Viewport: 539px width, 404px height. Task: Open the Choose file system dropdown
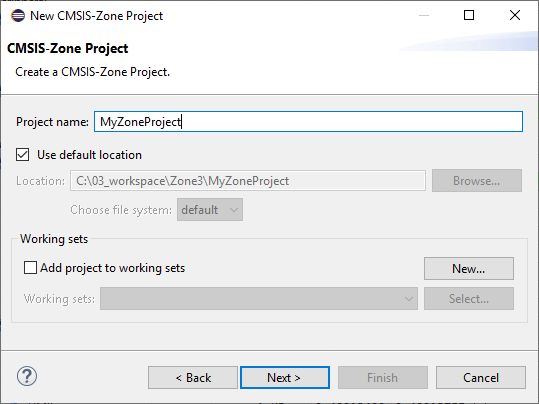[x=210, y=209]
